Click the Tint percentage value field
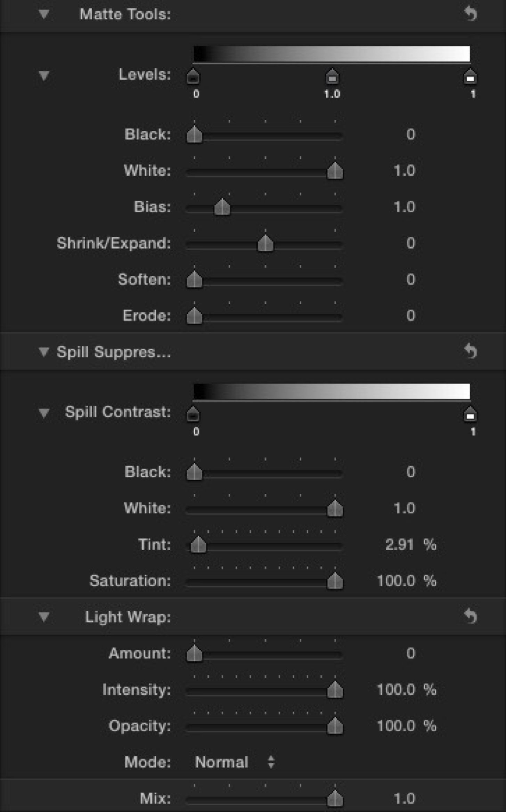506x812 pixels. [x=400, y=545]
